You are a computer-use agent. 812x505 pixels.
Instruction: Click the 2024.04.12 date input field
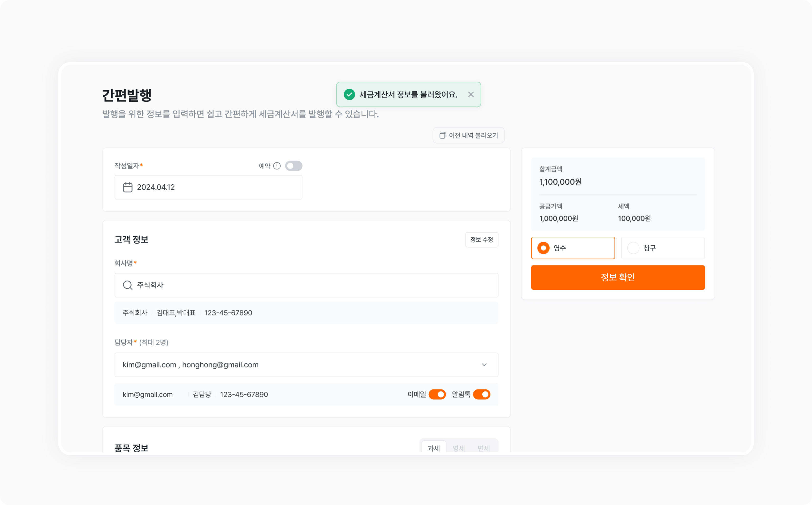click(208, 187)
